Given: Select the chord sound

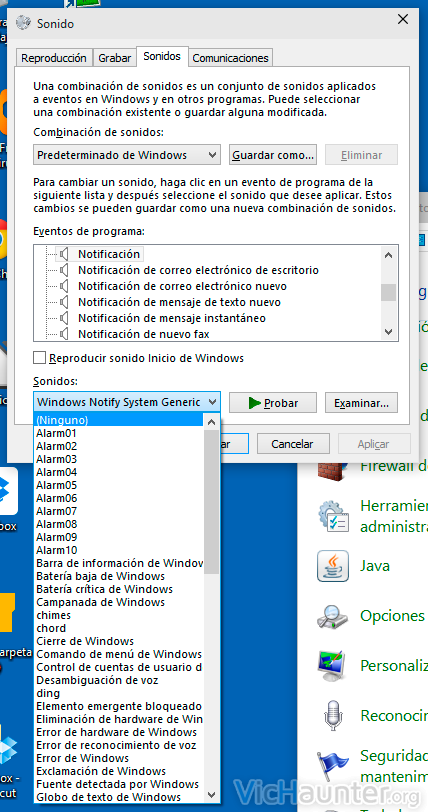Looking at the screenshot, I should point(119,628).
